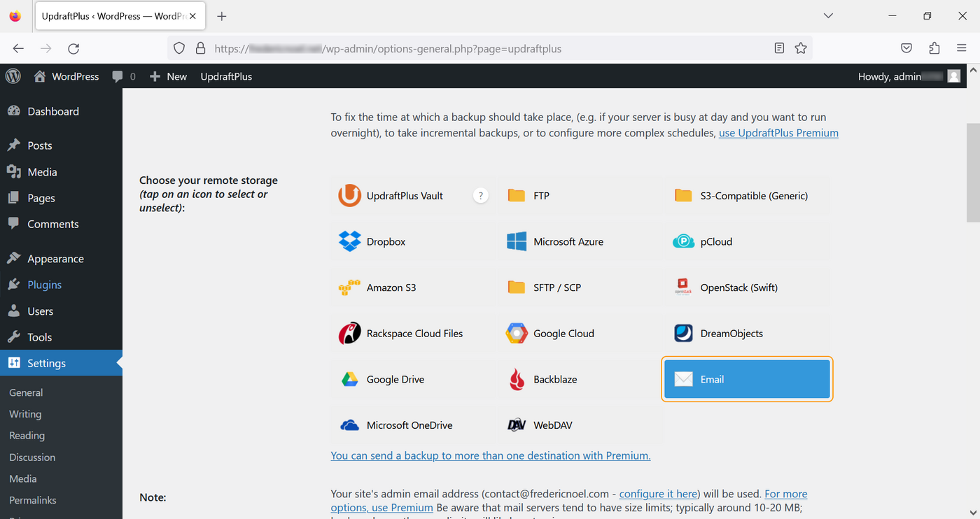Viewport: 980px width, 519px height.
Task: Open Plugins in the WordPress sidebar
Action: (x=44, y=285)
